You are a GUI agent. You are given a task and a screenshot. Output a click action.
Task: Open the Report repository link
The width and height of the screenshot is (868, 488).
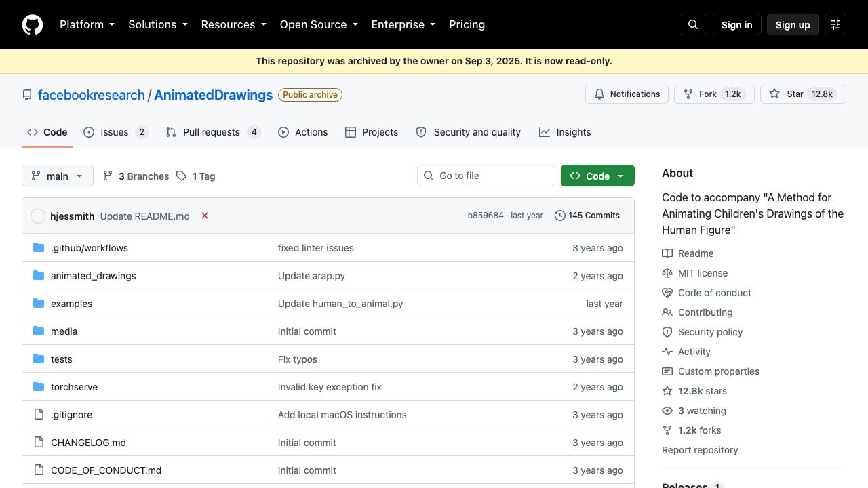tap(700, 450)
